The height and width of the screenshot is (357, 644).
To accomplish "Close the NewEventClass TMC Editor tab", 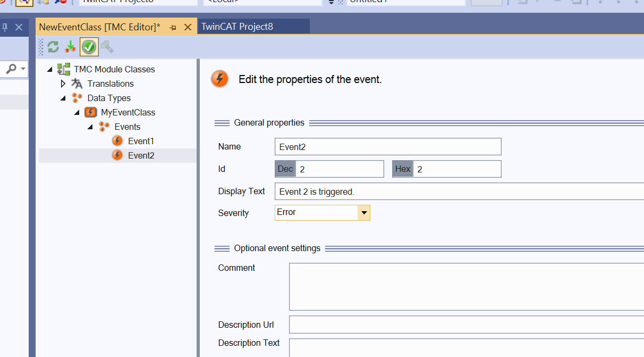I will point(187,27).
